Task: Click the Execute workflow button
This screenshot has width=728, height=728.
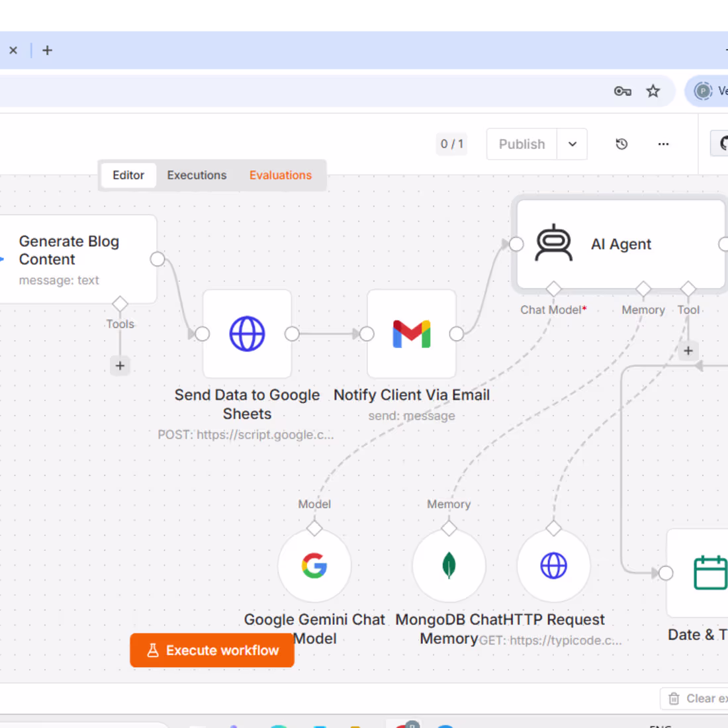Action: pos(212,650)
